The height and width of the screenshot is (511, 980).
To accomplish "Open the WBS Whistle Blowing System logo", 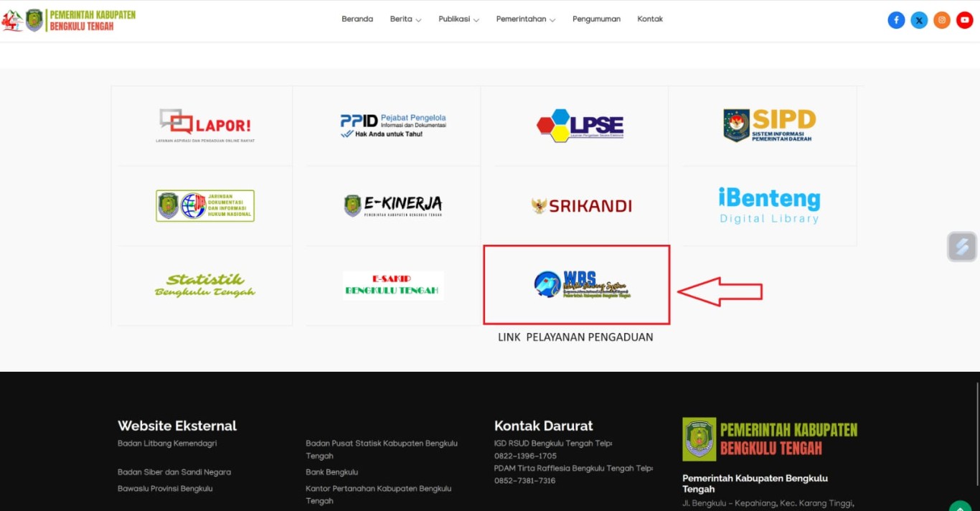I will tap(582, 284).
